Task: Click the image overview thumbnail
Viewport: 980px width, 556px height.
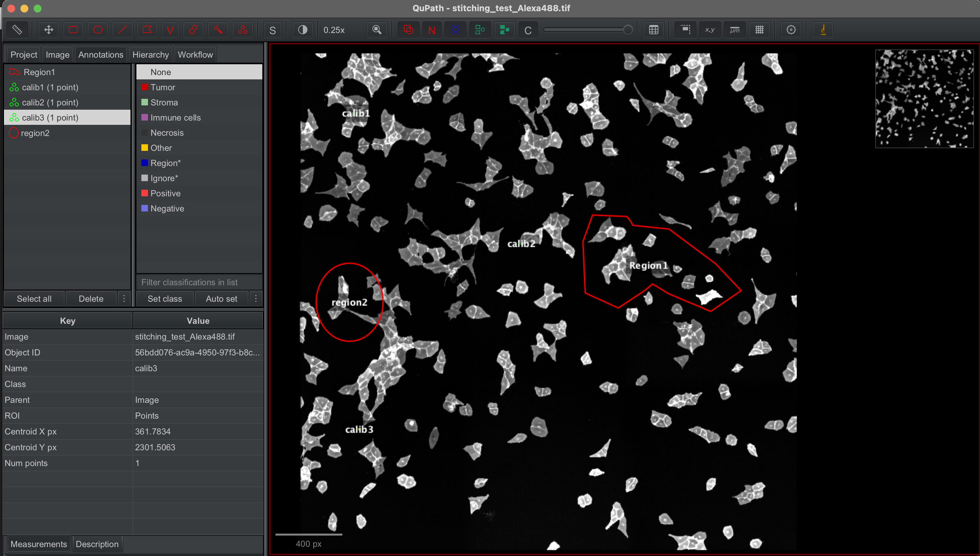Action: pyautogui.click(x=924, y=98)
